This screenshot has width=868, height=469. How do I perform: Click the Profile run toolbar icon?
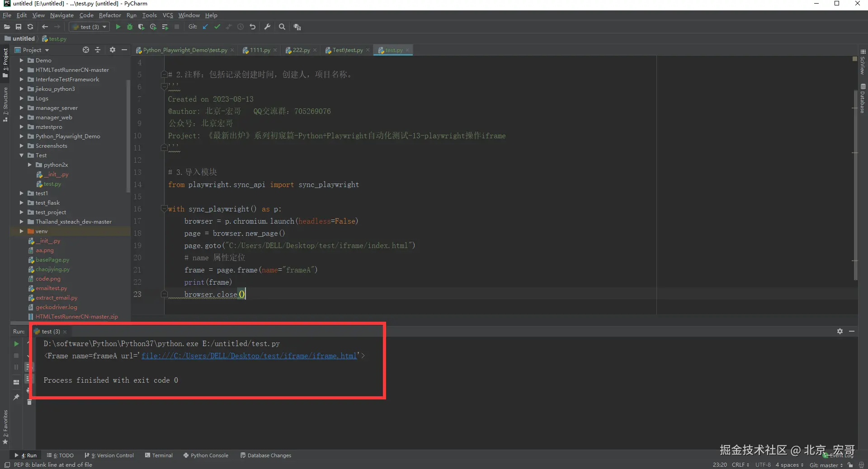coord(153,27)
